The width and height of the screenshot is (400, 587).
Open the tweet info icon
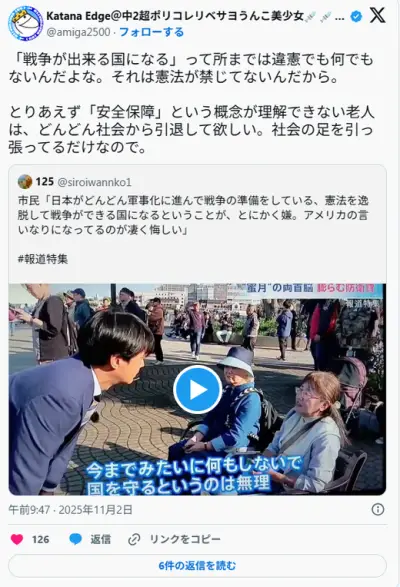click(x=378, y=509)
